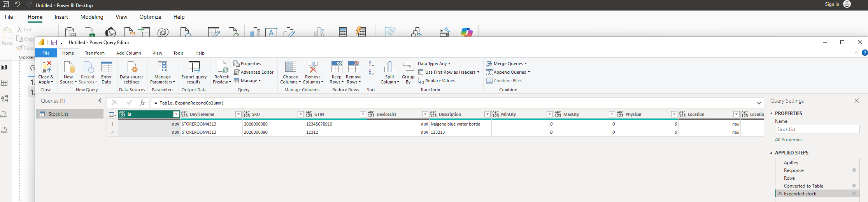Click Enter Data icon
The width and height of the screenshot is (868, 202).
106,67
